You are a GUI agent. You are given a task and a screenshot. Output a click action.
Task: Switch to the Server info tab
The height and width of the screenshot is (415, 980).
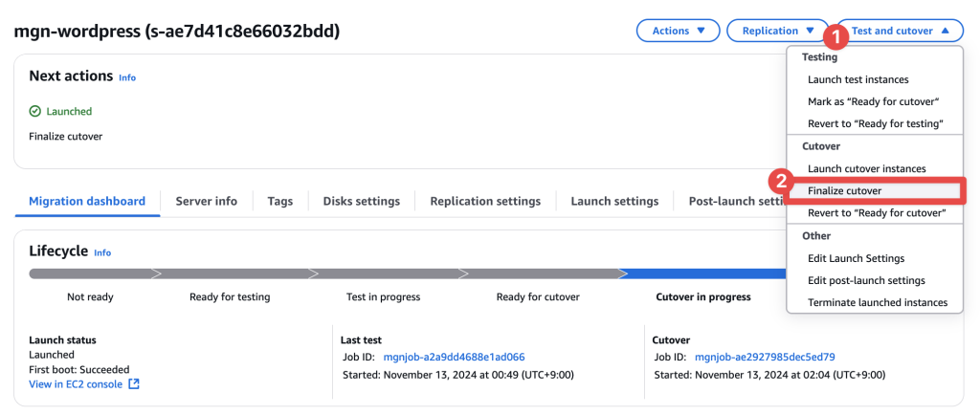pos(206,201)
